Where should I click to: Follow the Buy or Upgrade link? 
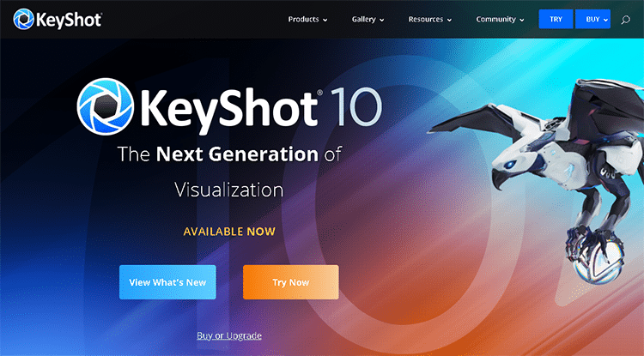pyautogui.click(x=229, y=335)
